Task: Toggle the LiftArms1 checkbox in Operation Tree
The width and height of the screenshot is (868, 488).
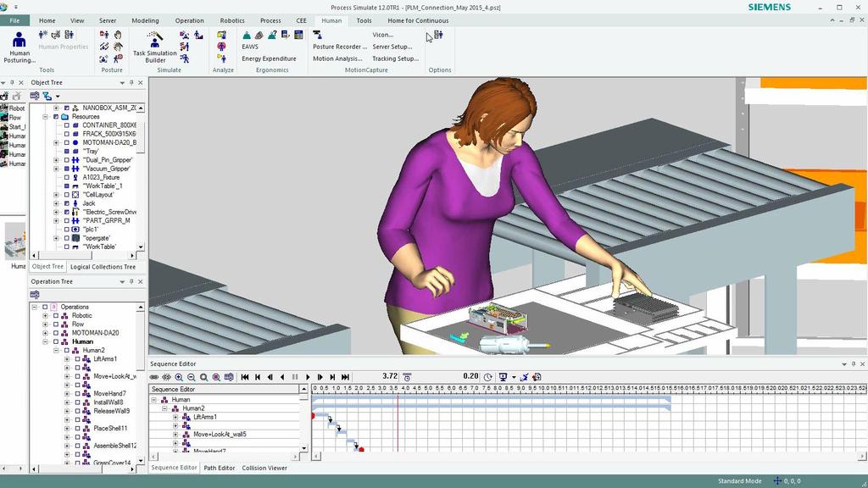Action: click(77, 359)
